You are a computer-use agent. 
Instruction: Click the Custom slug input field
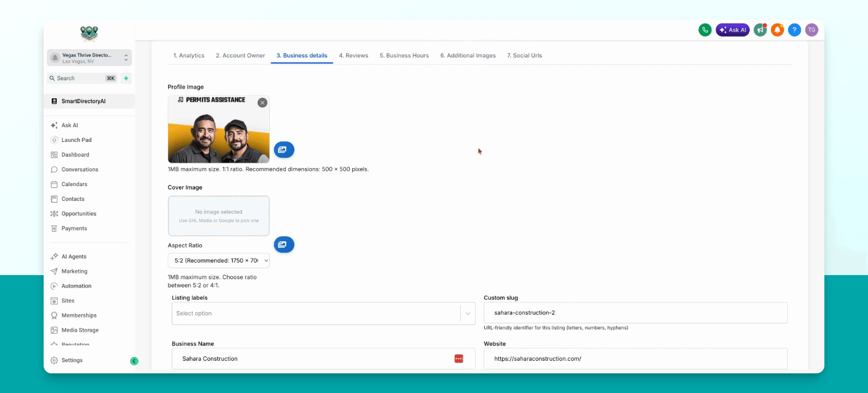pos(636,313)
